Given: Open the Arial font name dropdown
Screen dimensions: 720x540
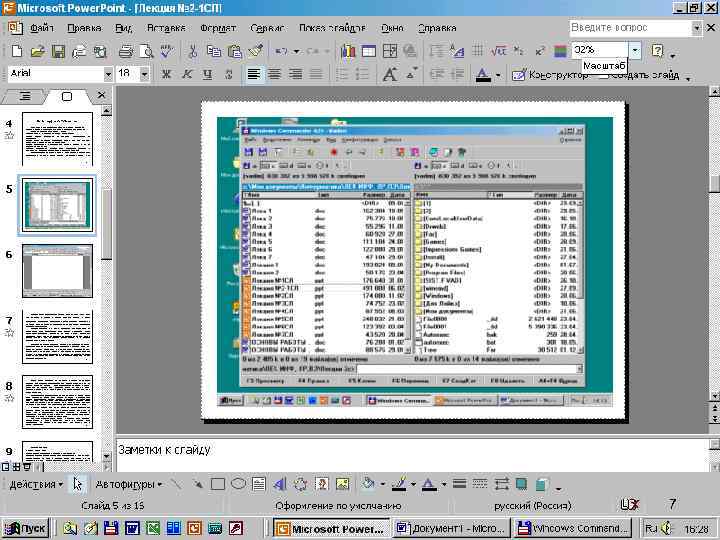Looking at the screenshot, I should coord(108,74).
